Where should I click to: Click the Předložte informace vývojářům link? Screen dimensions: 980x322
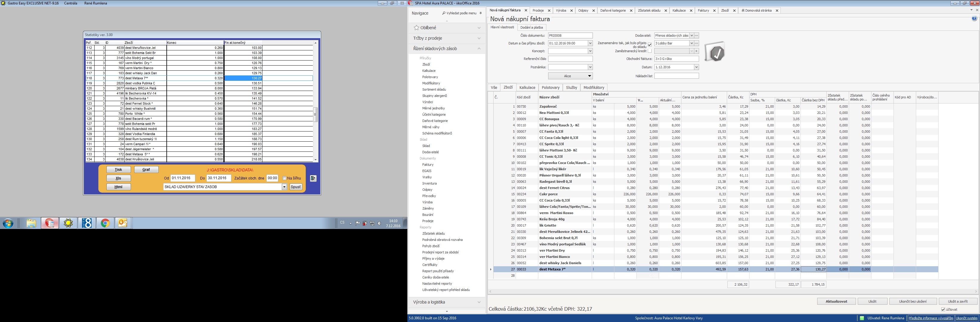point(930,318)
